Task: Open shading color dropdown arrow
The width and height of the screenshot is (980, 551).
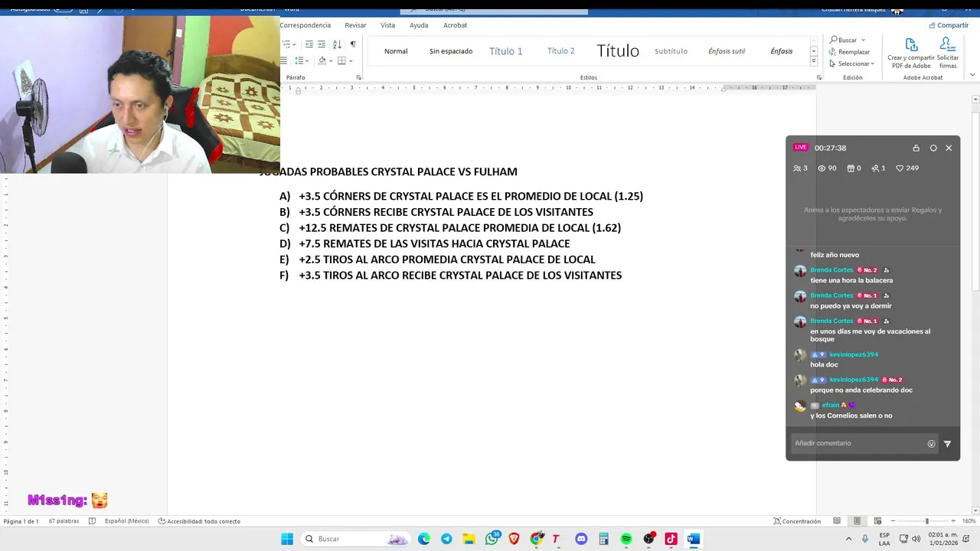Action: coord(331,60)
